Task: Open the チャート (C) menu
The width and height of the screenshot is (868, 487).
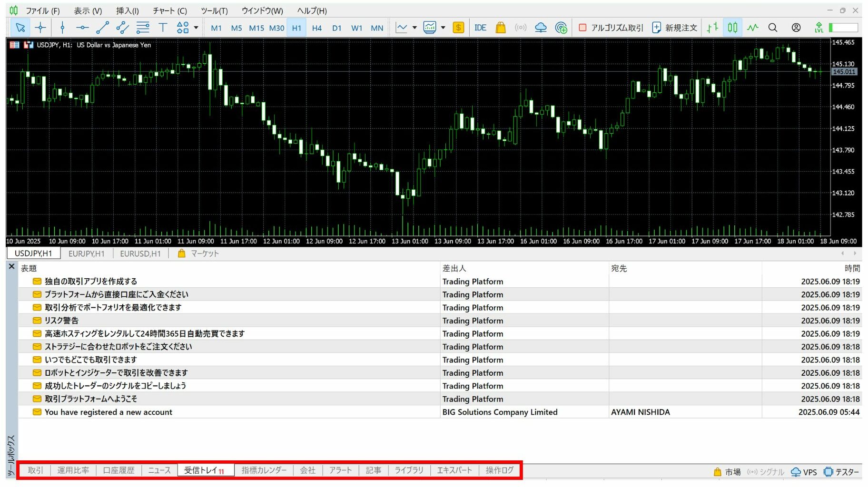Action: point(169,10)
